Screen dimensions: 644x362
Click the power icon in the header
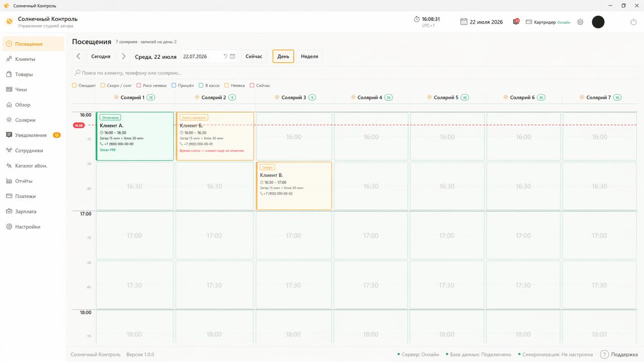pos(633,22)
